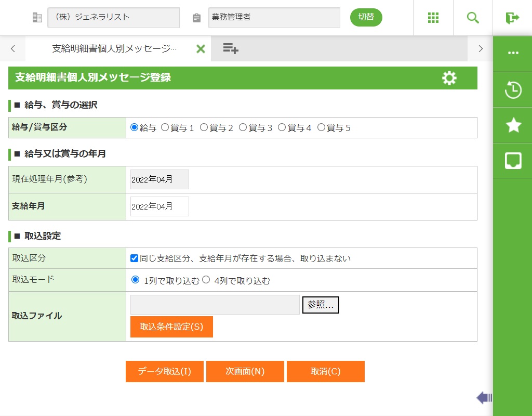Click the 支給年月 input field
Screen dimensions: 532x416
coord(159,206)
